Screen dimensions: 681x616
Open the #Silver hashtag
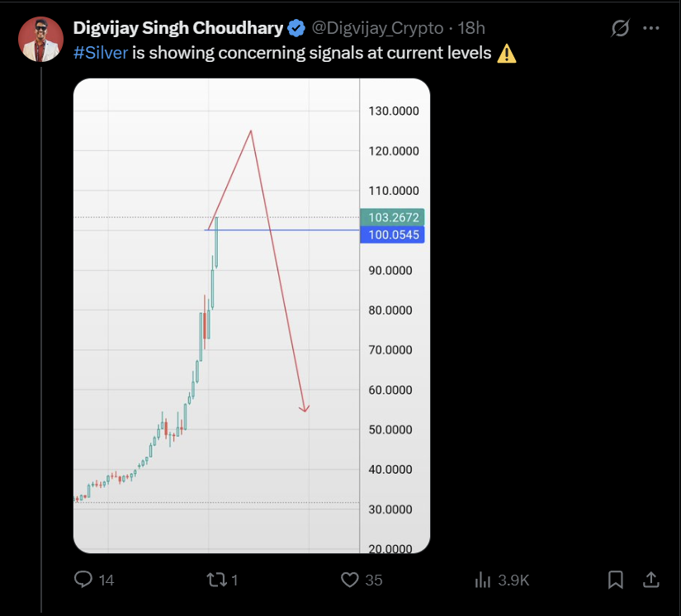101,53
